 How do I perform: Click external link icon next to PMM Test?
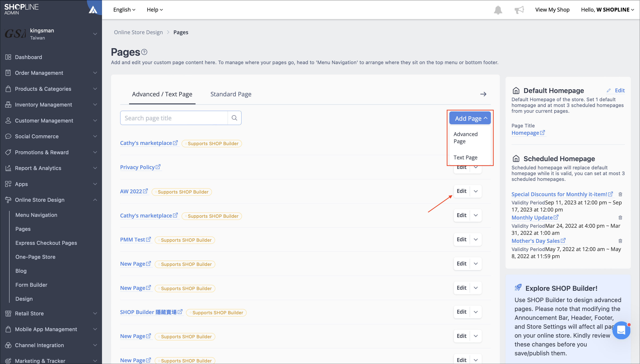pyautogui.click(x=148, y=239)
